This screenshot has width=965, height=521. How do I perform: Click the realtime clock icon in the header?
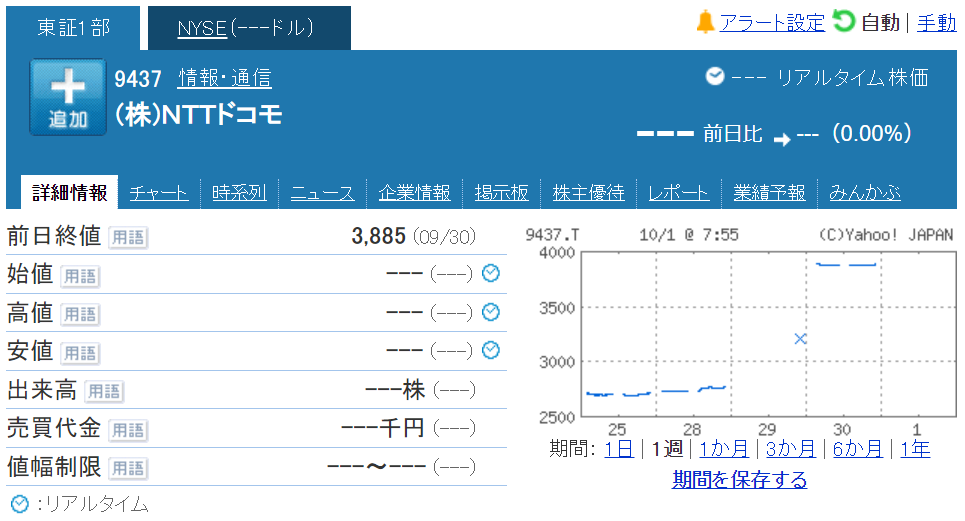(x=715, y=76)
